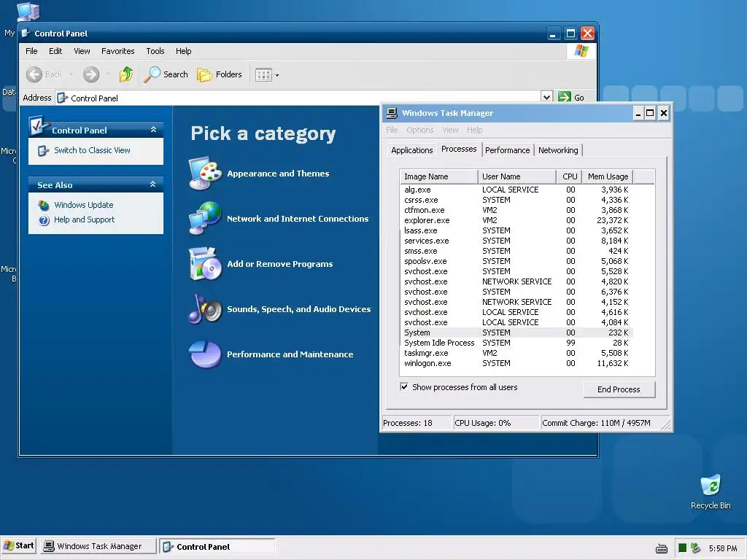The width and height of the screenshot is (747, 560).
Task: Open the Start menu
Action: tap(19, 545)
